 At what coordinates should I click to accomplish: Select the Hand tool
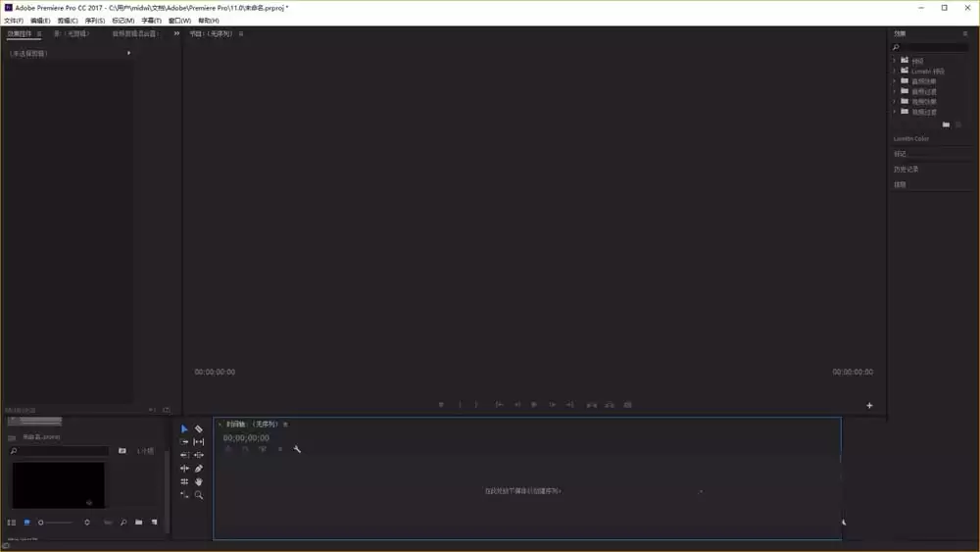click(199, 482)
